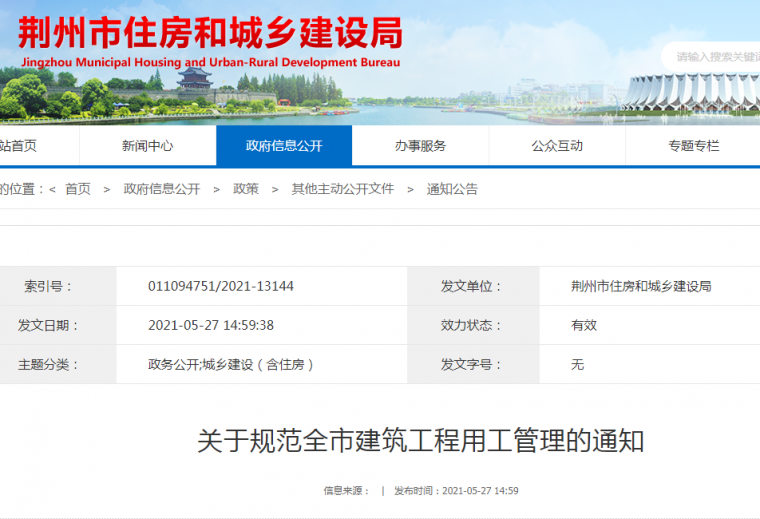
Task: Open the 办事服务 navigation tab
Action: pos(420,146)
